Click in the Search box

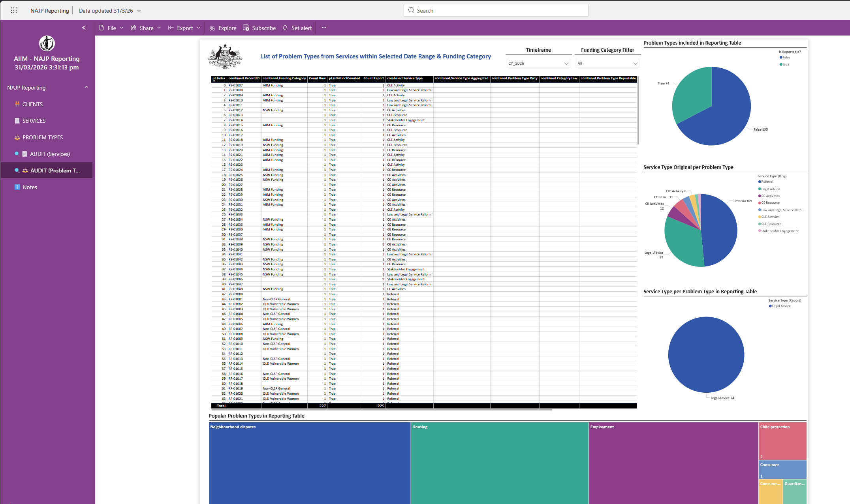pos(496,11)
